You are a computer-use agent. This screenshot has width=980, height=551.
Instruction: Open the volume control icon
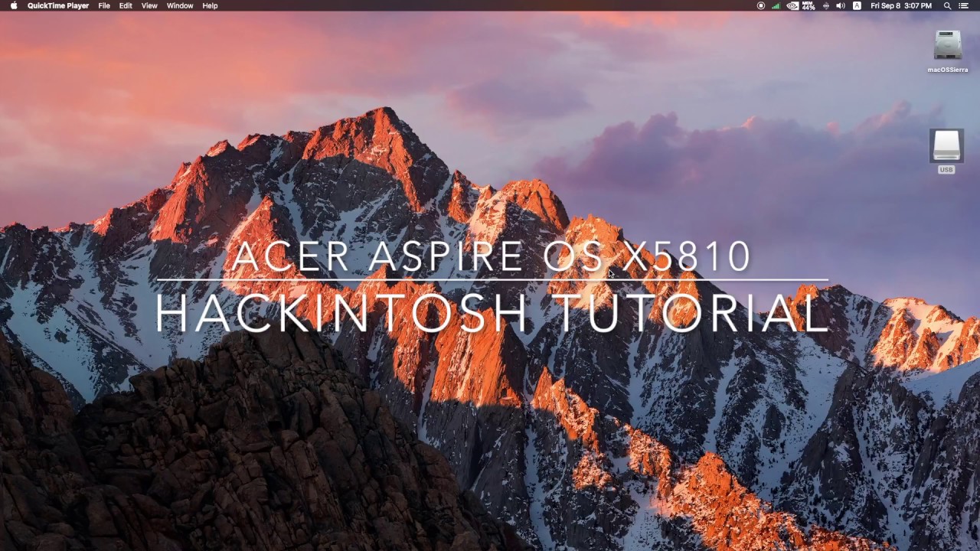click(841, 5)
